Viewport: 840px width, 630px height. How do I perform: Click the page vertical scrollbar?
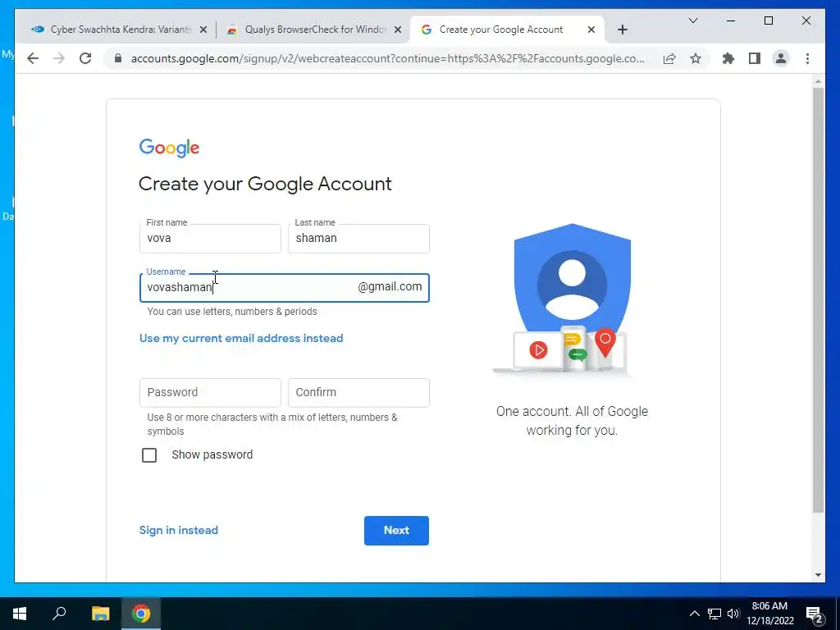818,300
